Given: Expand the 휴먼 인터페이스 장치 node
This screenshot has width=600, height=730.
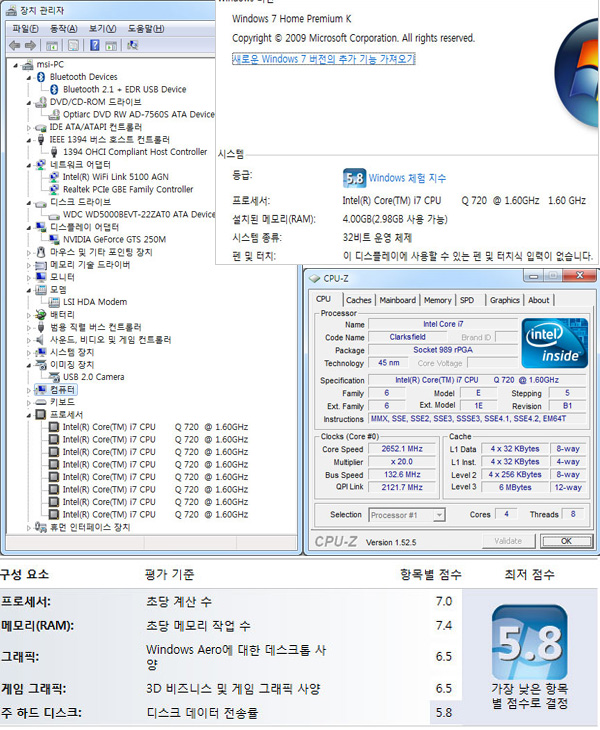Looking at the screenshot, I should (x=29, y=528).
